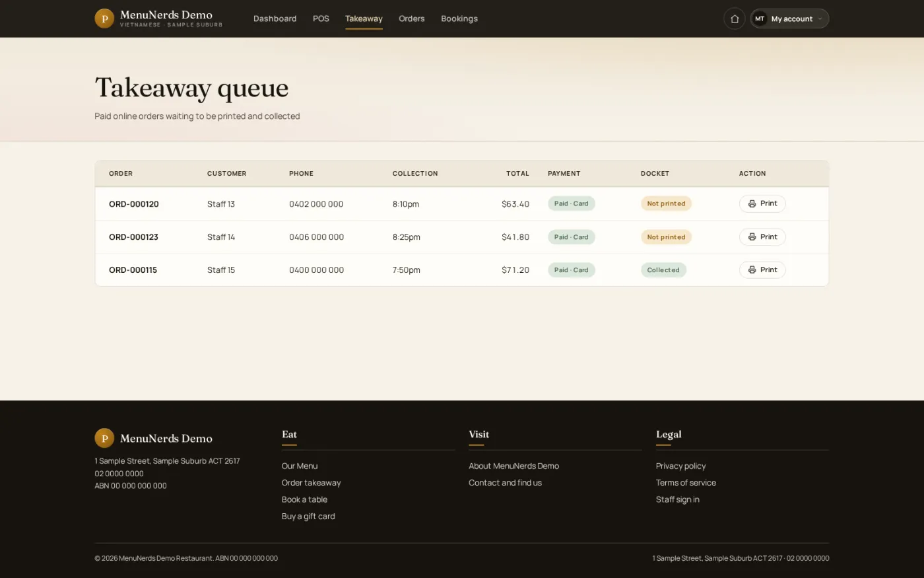
Task: Open the My account dropdown
Action: click(x=790, y=18)
